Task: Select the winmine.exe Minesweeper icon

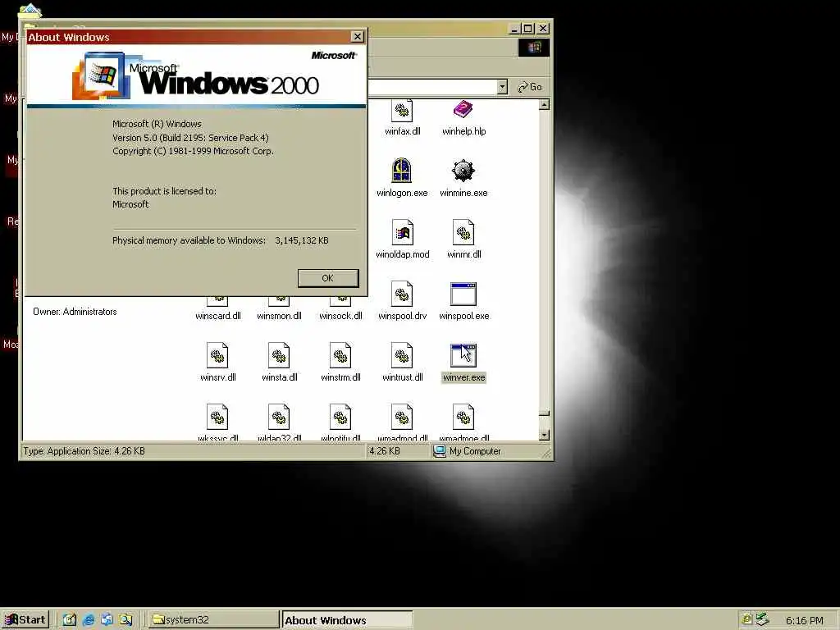Action: (x=463, y=171)
